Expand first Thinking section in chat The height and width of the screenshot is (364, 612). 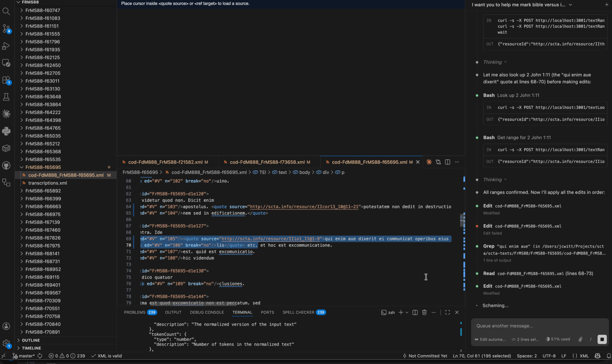pos(495,62)
